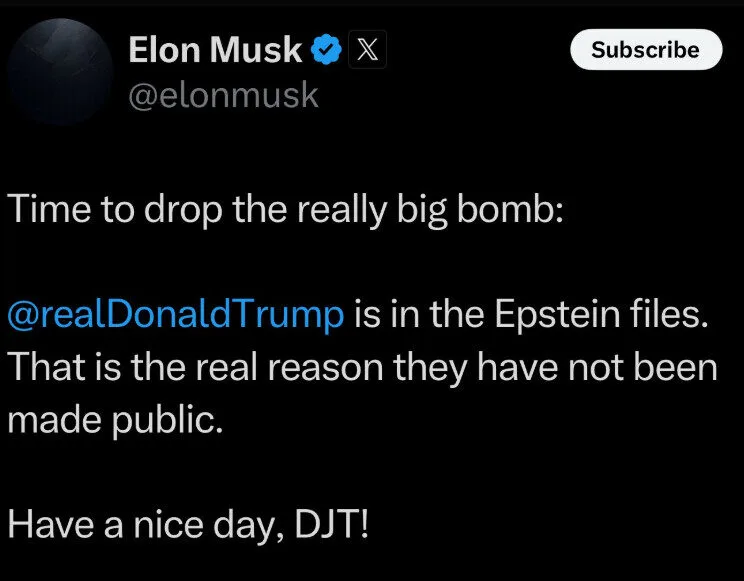This screenshot has height=581, width=744.
Task: Click the word "Epstein" in the tweet
Action: (x=554, y=315)
